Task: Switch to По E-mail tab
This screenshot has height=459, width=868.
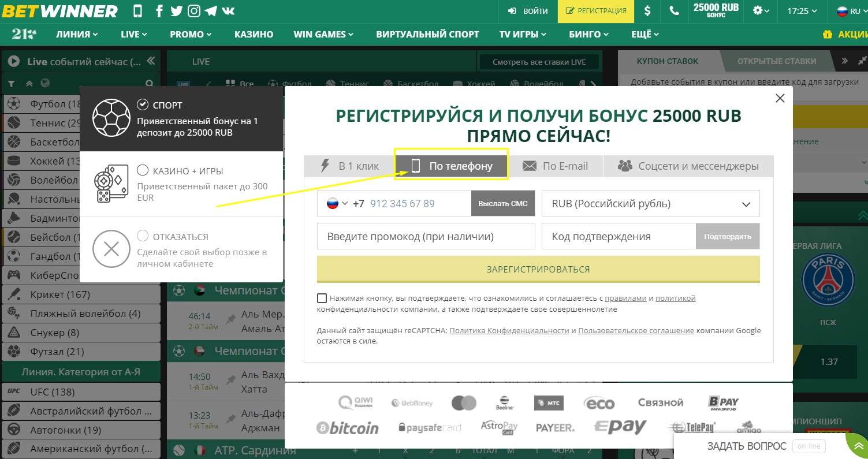Action: click(555, 166)
